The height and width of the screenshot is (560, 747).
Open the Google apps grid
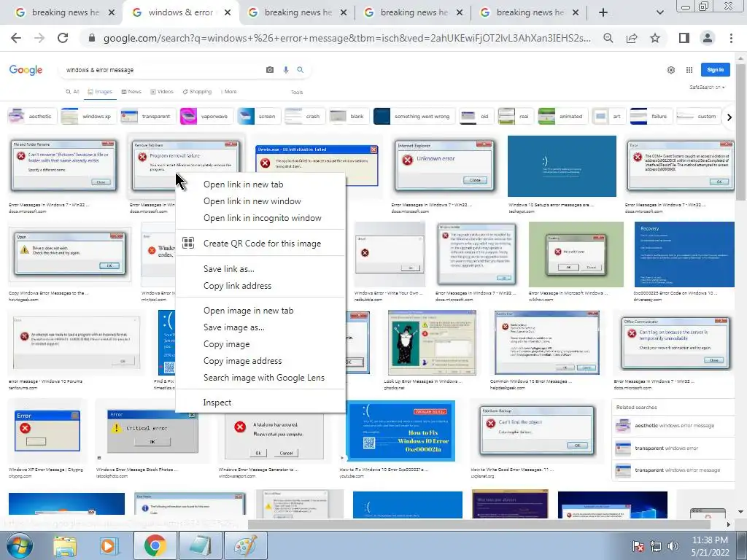689,70
